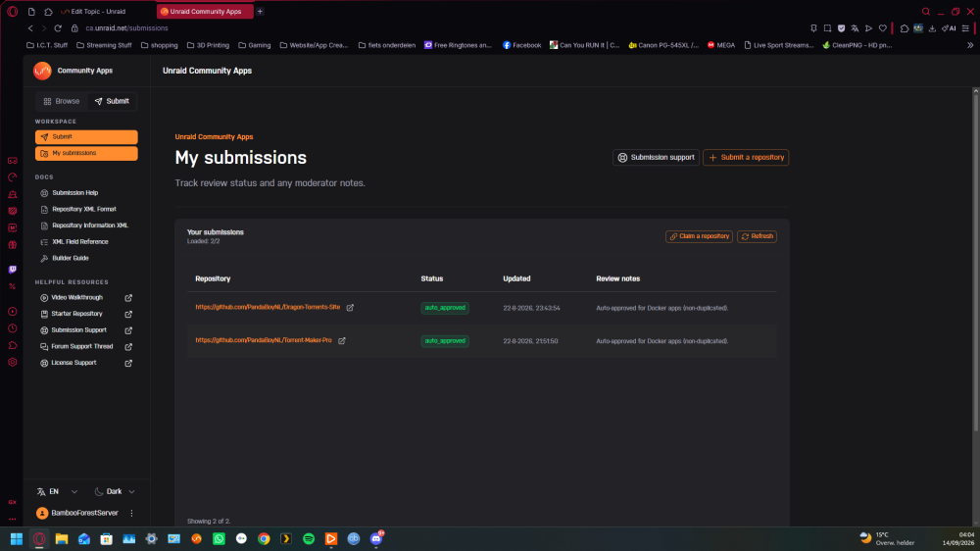The width and height of the screenshot is (980, 551).
Task: Click Unraid Community Apps breadcrumb link
Action: (x=214, y=137)
